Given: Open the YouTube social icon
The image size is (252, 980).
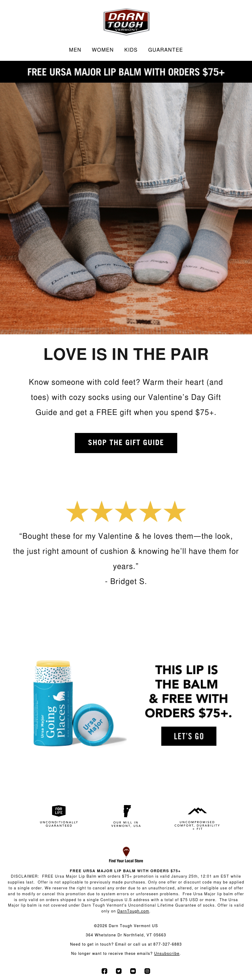Looking at the screenshot, I should (x=133, y=971).
